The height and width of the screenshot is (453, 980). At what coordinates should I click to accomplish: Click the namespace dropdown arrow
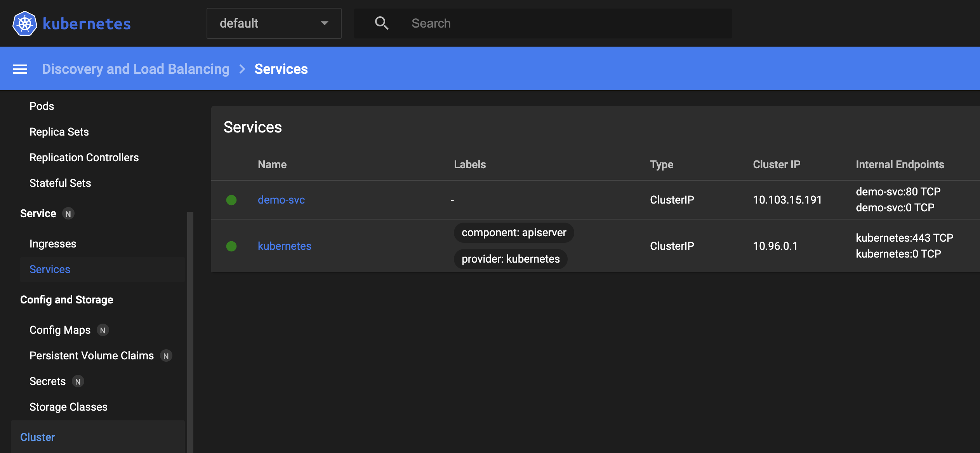325,23
